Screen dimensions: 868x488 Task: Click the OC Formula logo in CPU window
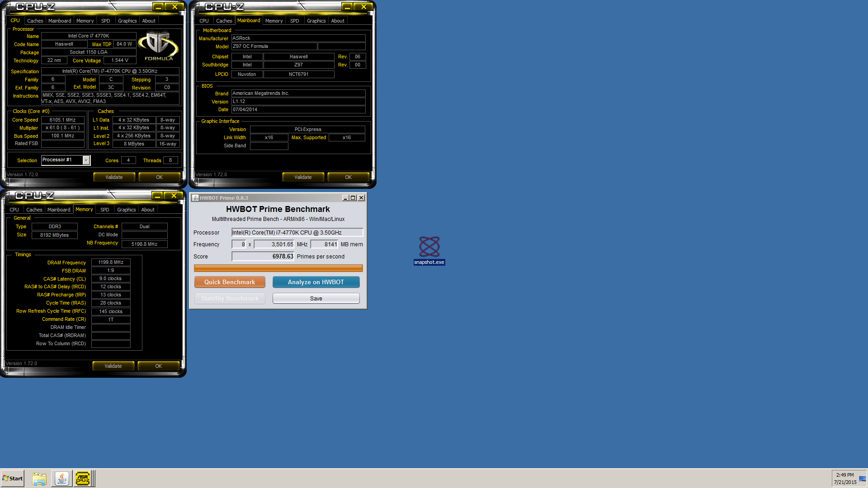(158, 46)
